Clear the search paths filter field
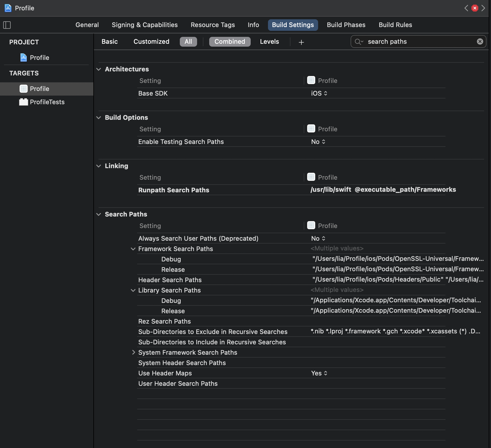 coord(480,41)
